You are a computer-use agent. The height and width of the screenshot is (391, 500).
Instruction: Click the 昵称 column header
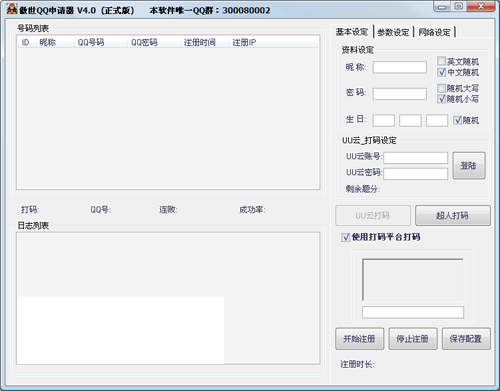(x=55, y=42)
